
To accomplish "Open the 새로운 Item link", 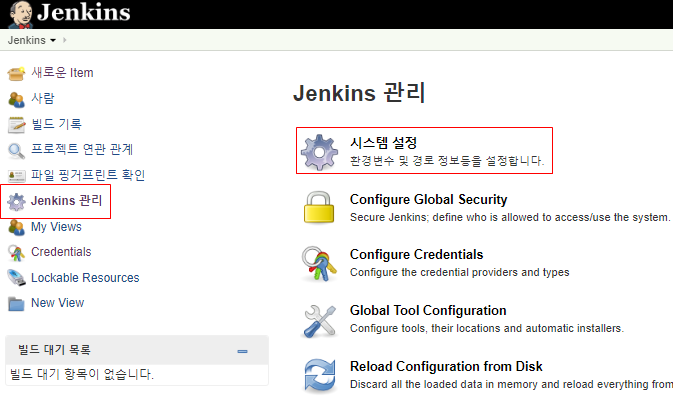I will click(x=62, y=73).
